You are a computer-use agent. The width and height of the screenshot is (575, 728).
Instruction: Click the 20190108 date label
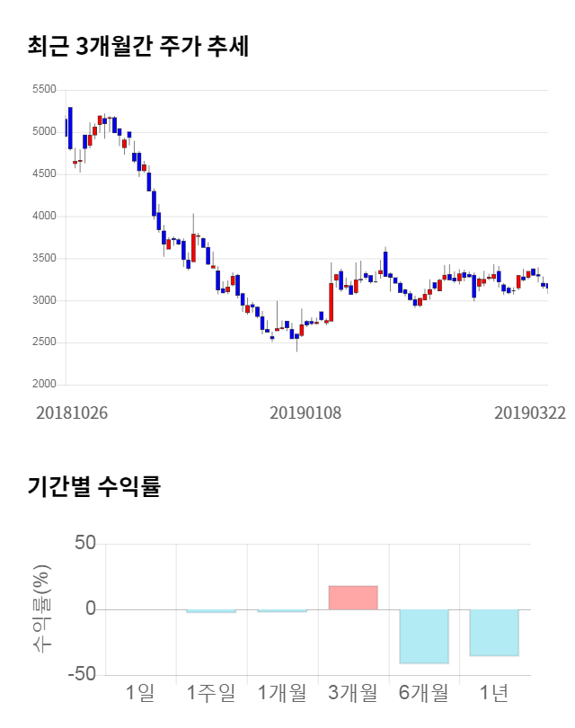tap(306, 413)
